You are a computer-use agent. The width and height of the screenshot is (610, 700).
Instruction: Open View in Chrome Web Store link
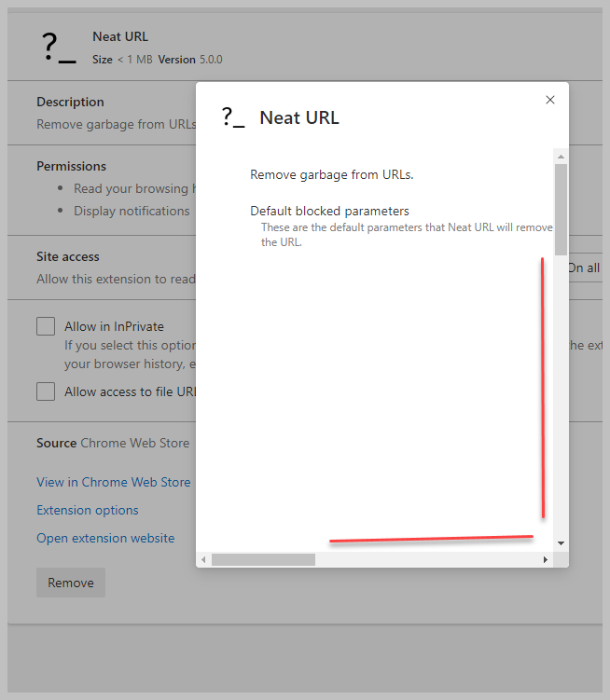(x=114, y=482)
